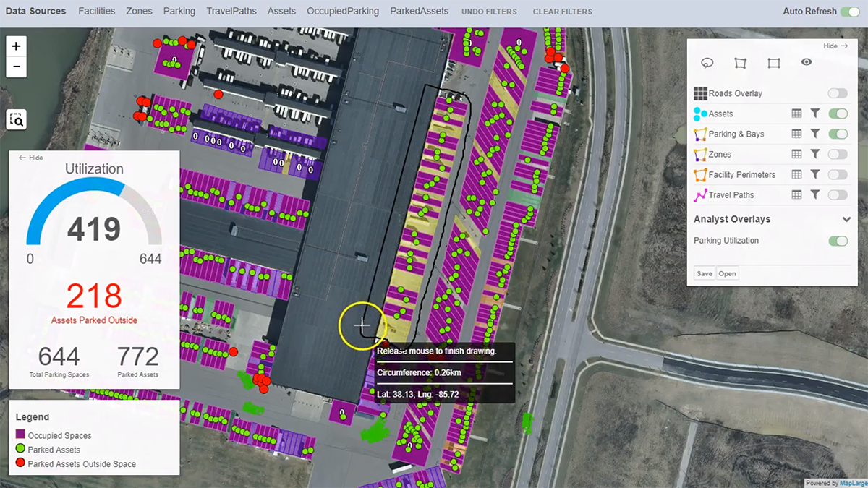Enable the Roads Overlay toggle
This screenshot has width=868, height=488.
[838, 93]
